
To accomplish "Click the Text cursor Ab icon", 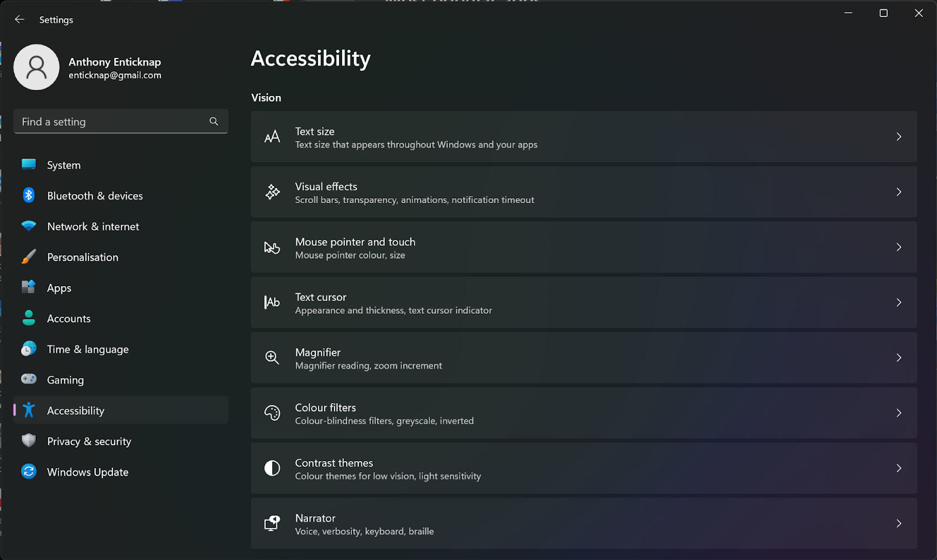I will pyautogui.click(x=272, y=303).
